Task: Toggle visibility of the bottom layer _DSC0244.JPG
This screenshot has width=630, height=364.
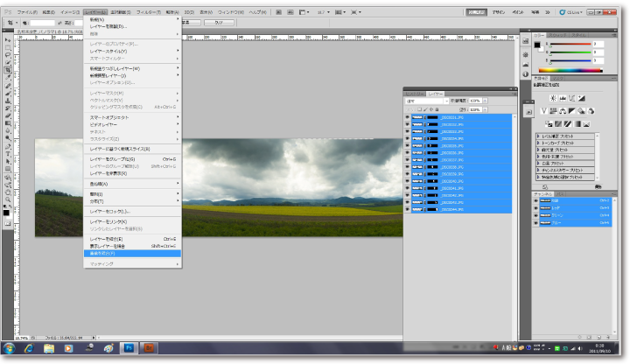Action: 408,210
